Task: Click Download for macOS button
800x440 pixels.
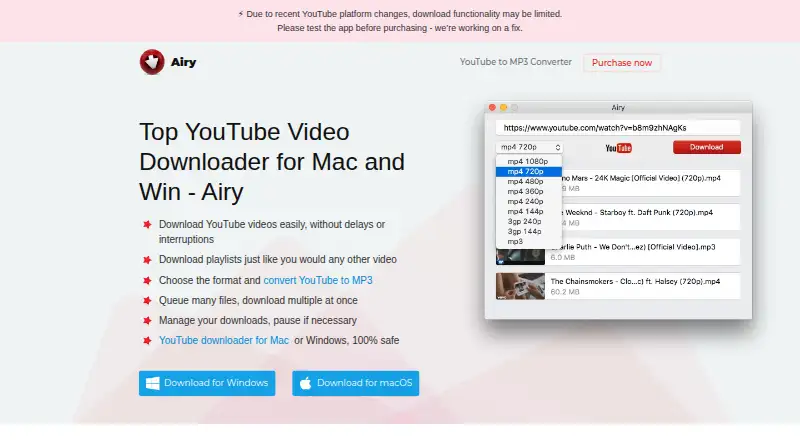Action: coord(356,383)
